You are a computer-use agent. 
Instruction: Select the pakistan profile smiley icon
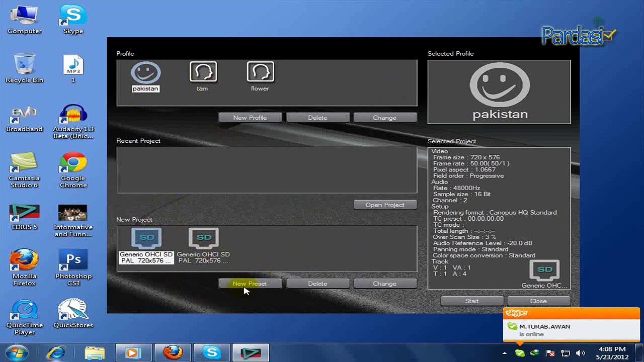pyautogui.click(x=146, y=73)
